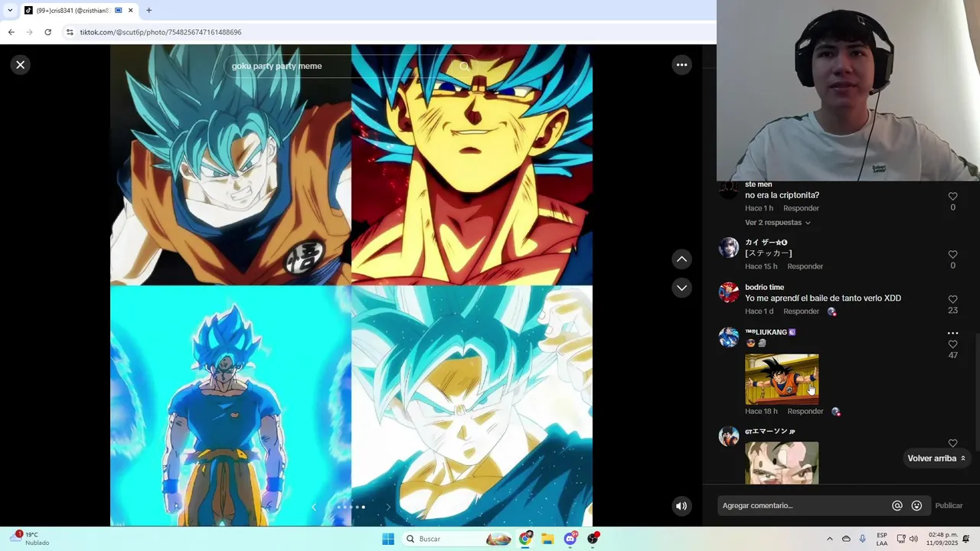Click the OneDrive cloud icon in the tray

(846, 539)
